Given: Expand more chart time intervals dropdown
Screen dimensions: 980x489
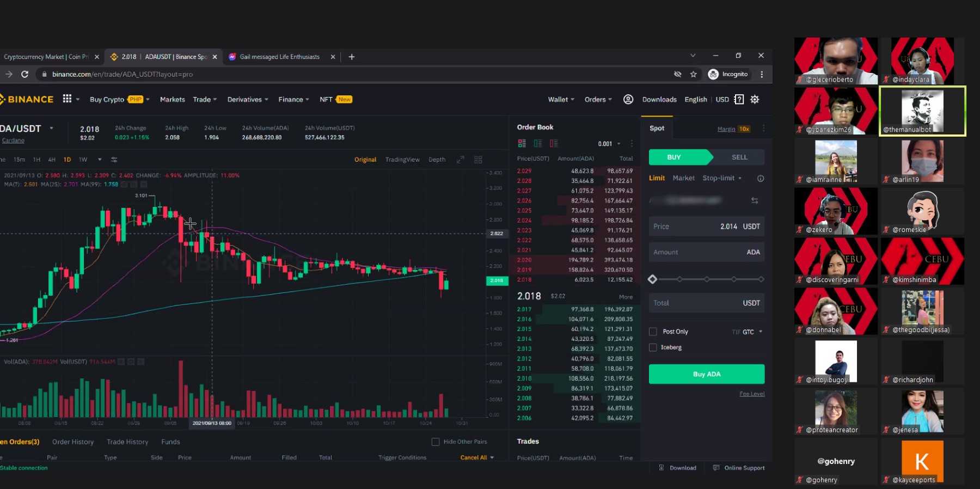Looking at the screenshot, I should coord(100,160).
